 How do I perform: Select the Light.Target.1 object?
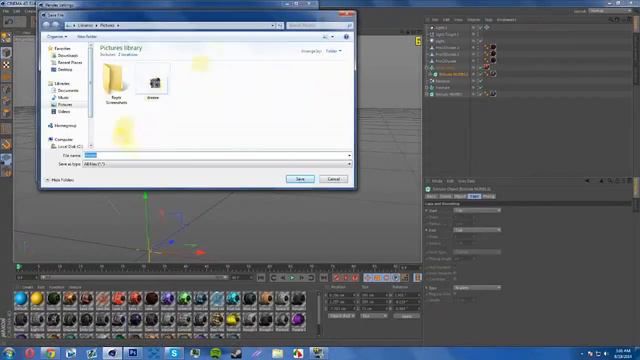(x=447, y=34)
